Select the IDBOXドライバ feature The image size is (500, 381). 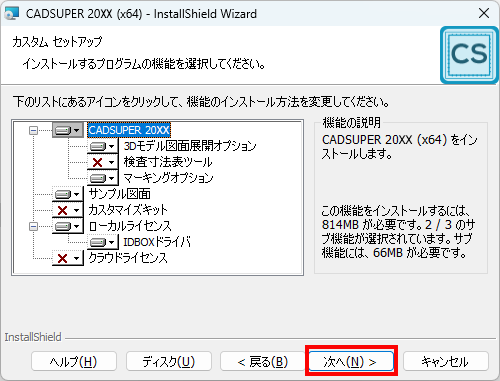coord(157,242)
